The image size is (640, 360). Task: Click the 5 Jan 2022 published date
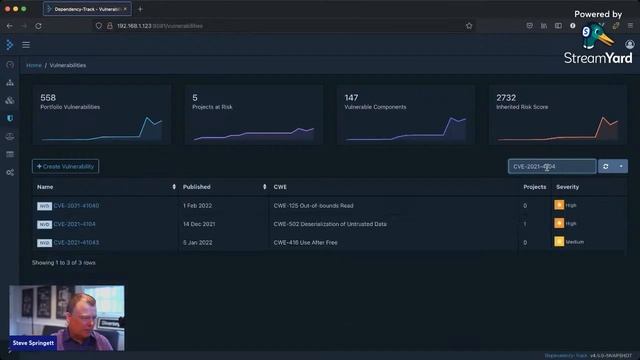coord(198,242)
